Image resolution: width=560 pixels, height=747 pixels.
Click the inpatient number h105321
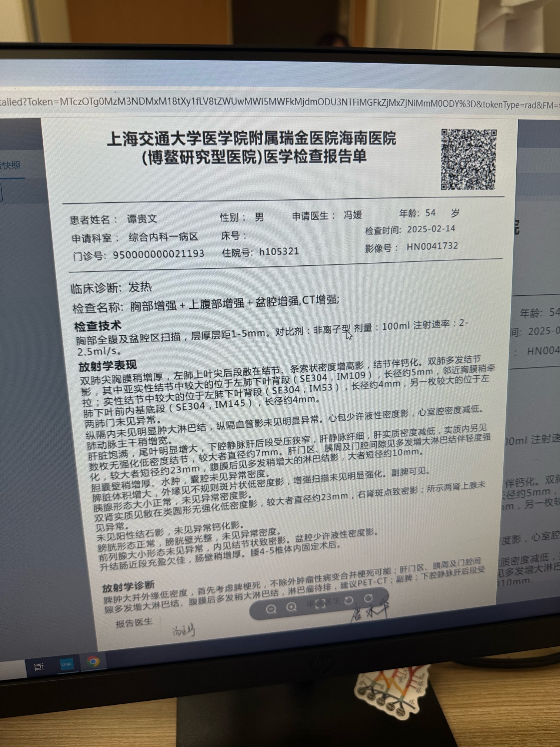pyautogui.click(x=279, y=252)
